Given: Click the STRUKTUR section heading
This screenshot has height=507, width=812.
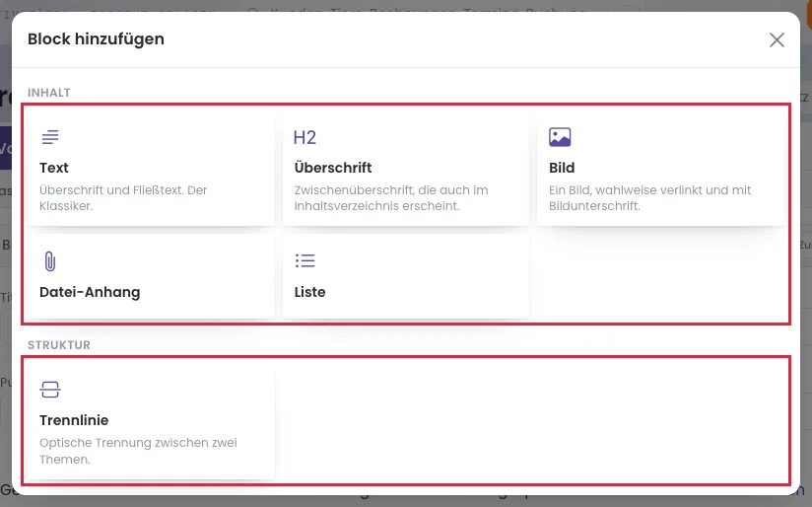Looking at the screenshot, I should [59, 345].
